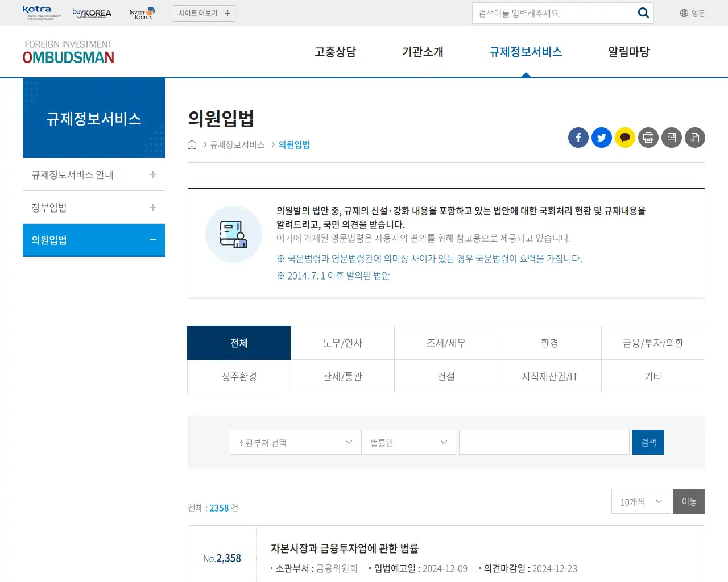Open the 알림마당 menu
Viewport: 728px width, 582px height.
[x=628, y=52]
